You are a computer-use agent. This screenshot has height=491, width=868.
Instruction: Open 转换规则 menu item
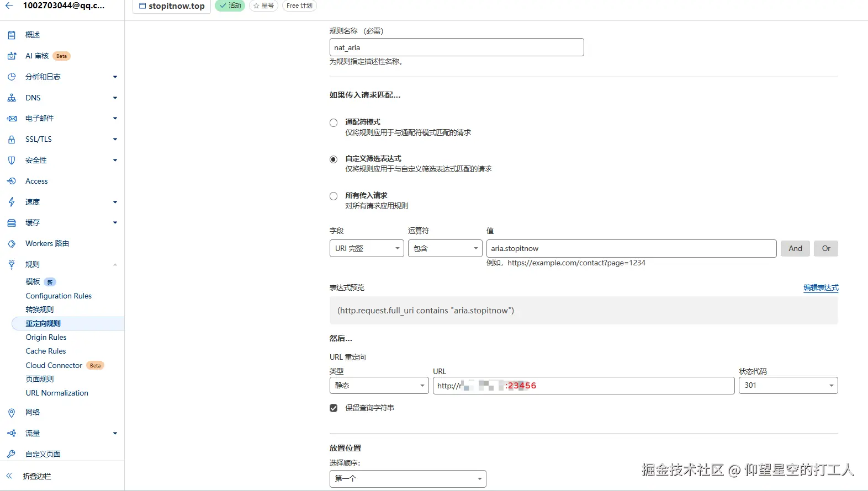[40, 309]
